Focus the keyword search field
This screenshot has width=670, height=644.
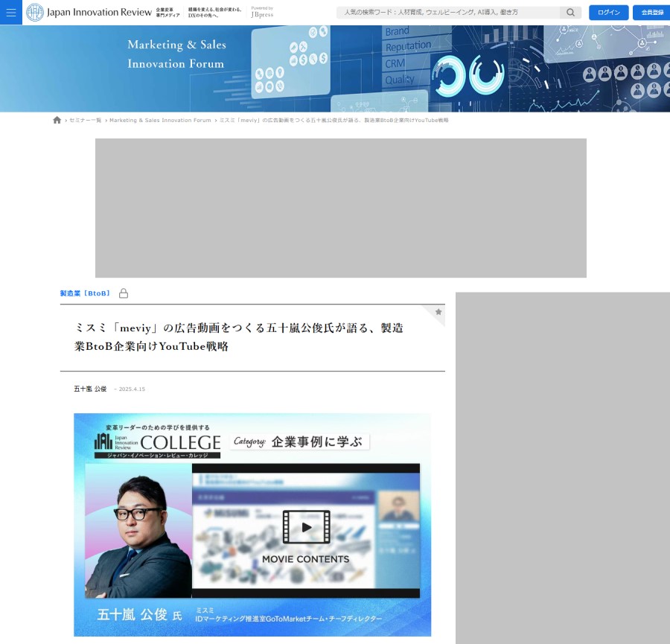[448, 13]
